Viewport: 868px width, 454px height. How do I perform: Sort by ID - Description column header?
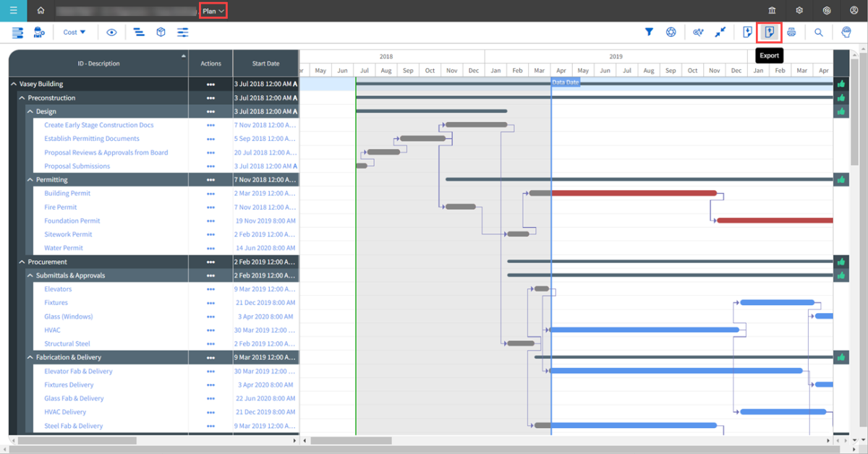[99, 64]
